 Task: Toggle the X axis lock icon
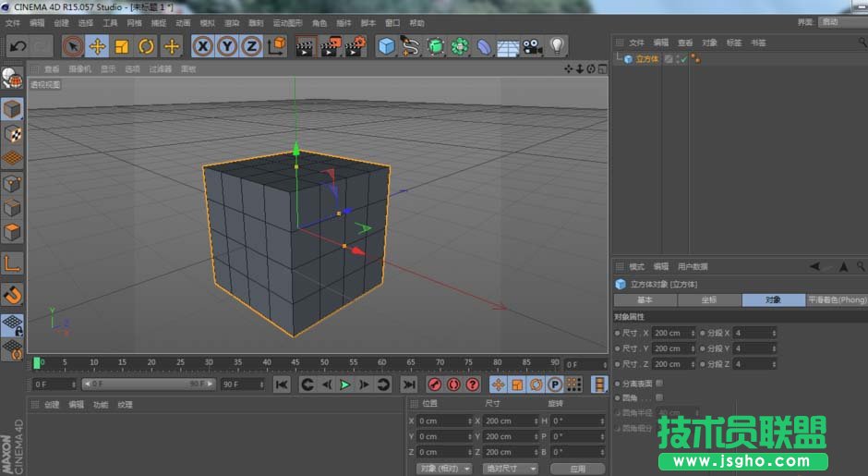coord(202,46)
